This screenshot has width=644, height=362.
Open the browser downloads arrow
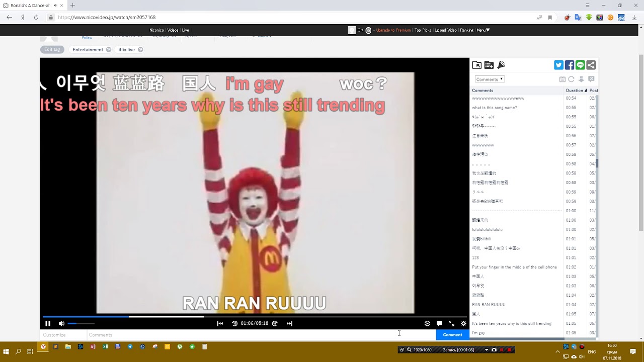click(634, 18)
